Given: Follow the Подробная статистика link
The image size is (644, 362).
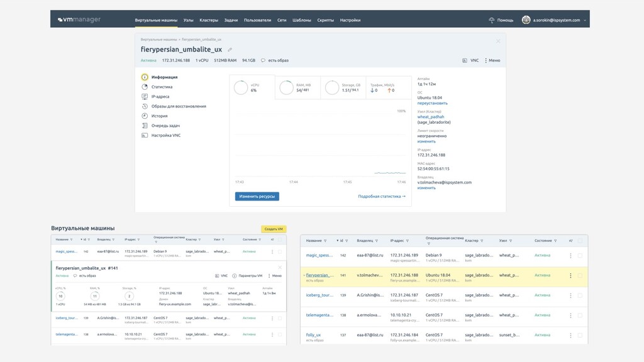Looking at the screenshot, I should (x=381, y=196).
